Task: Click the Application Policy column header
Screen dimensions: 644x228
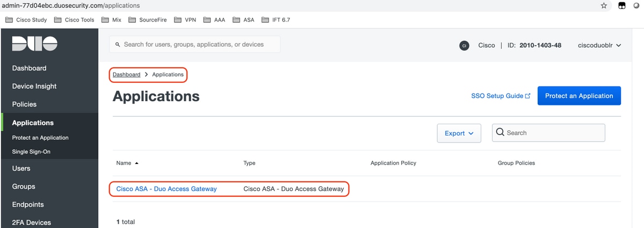Action: pos(393,163)
